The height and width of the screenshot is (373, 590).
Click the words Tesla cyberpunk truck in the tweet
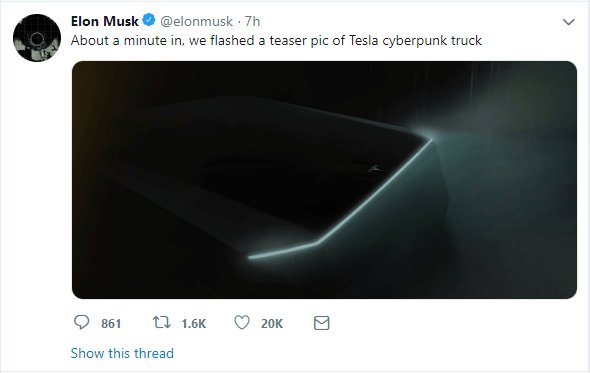pyautogui.click(x=415, y=40)
